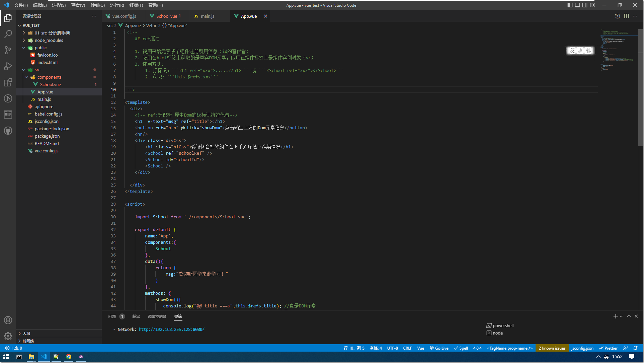This screenshot has width=644, height=363.
Task: Add a new terminal with plus icon
Action: [x=615, y=316]
